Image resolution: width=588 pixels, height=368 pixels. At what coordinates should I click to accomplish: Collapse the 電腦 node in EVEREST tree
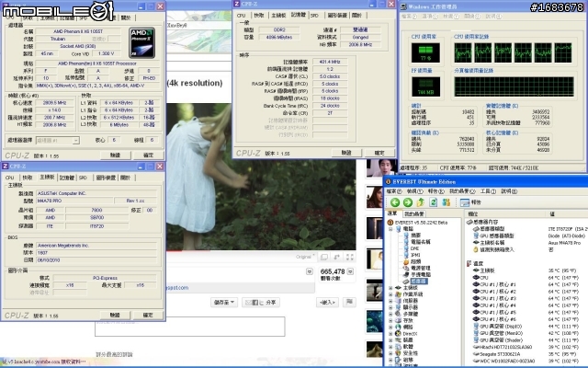pyautogui.click(x=390, y=229)
